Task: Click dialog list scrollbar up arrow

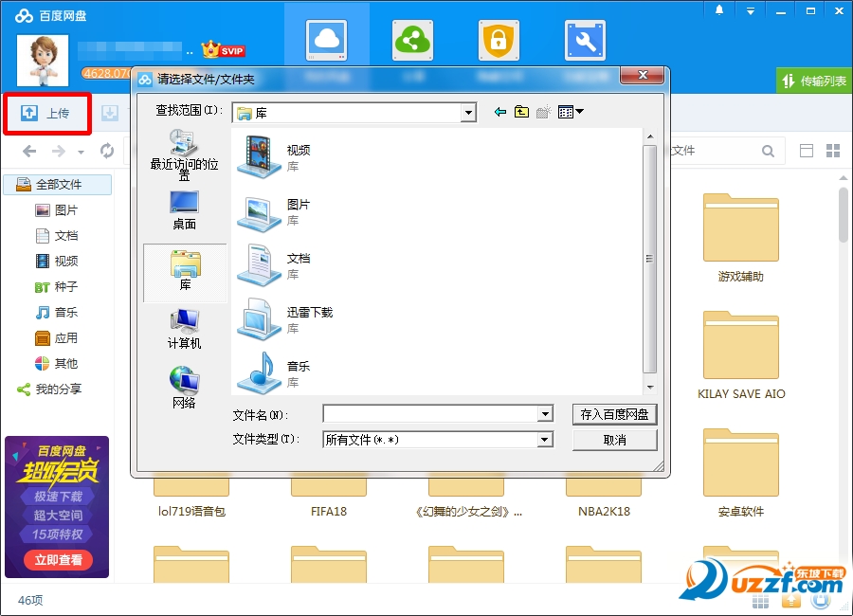Action: point(650,136)
